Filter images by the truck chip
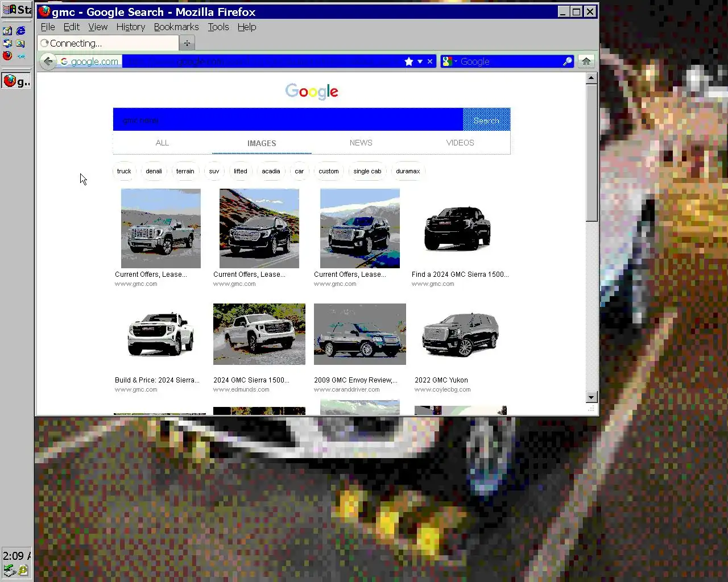 tap(124, 171)
